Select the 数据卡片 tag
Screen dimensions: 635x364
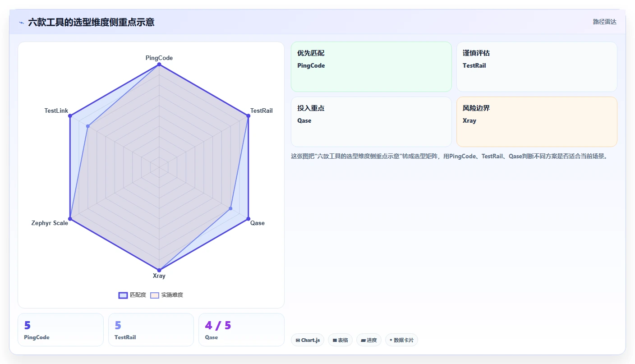[x=401, y=340]
